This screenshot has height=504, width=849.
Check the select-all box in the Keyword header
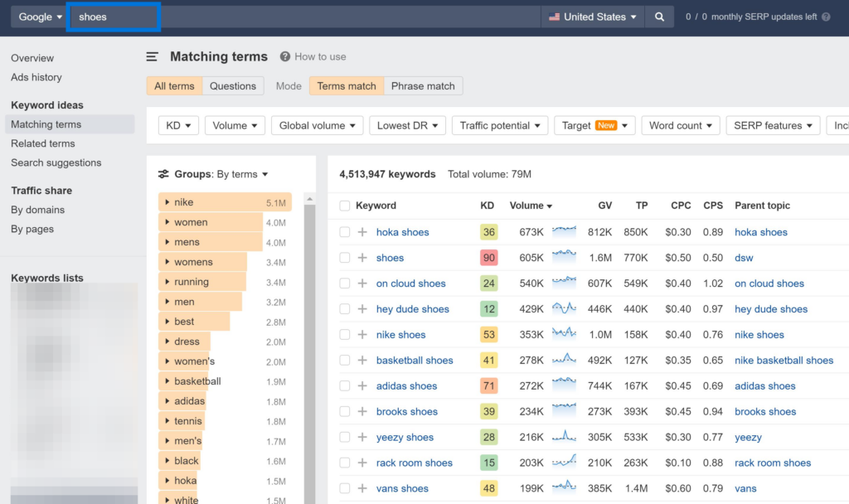point(346,205)
